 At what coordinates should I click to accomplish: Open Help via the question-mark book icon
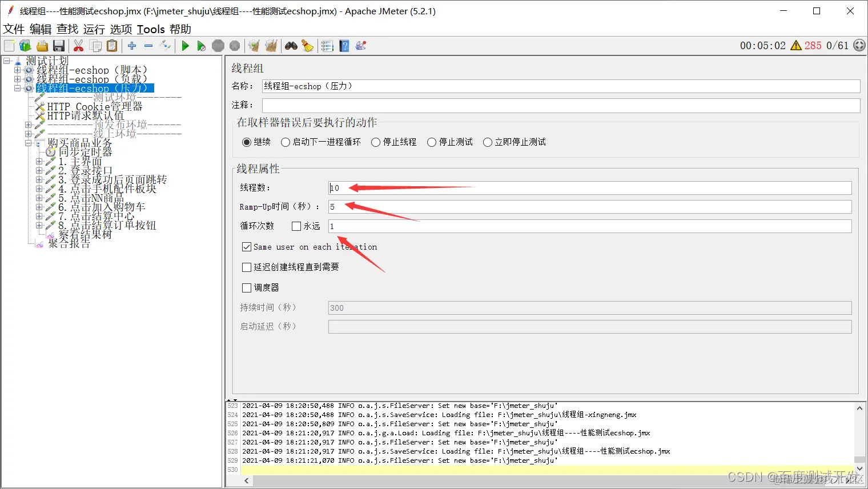[x=344, y=46]
